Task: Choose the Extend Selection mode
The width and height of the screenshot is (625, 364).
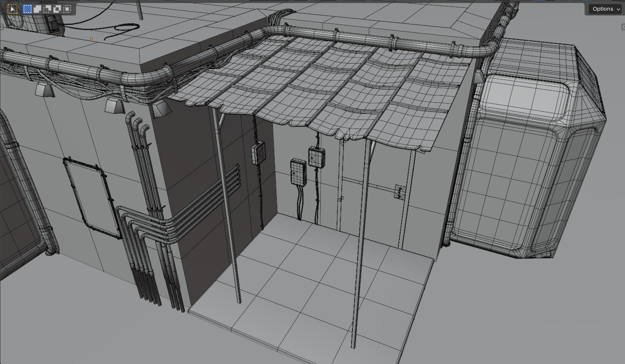Action: (x=37, y=9)
